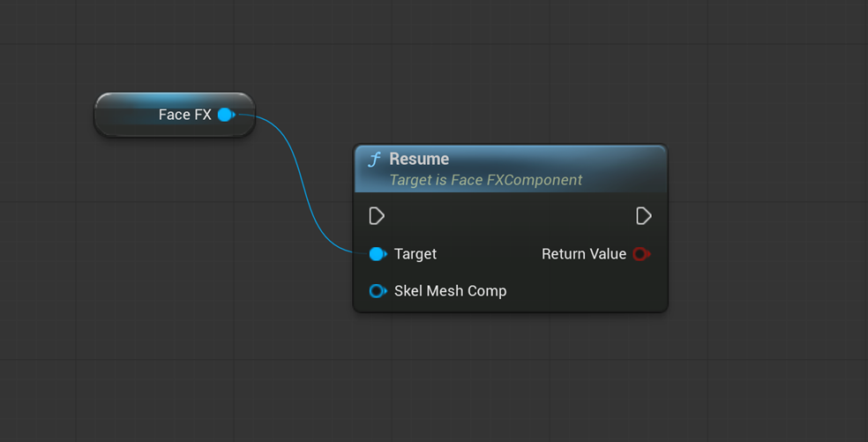Viewport: 868px width, 442px height.
Task: Click the Face FX variable output pin
Action: (226, 115)
